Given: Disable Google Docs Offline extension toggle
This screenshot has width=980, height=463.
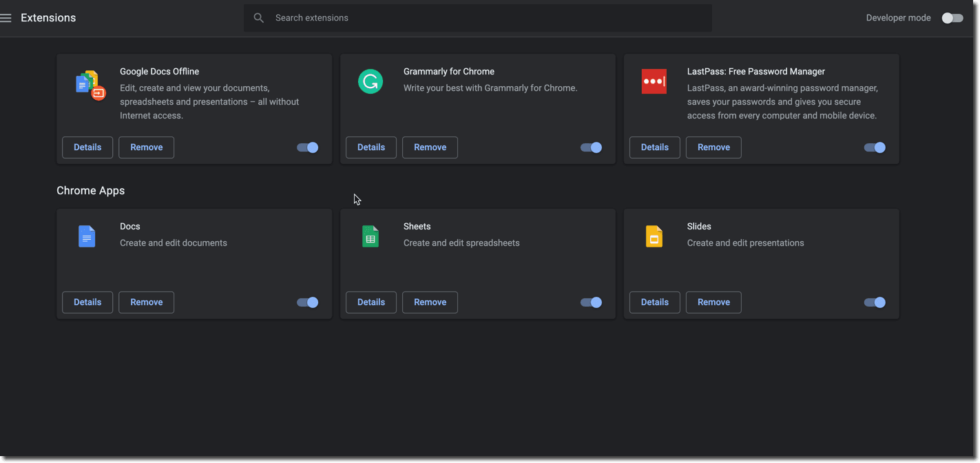Looking at the screenshot, I should pyautogui.click(x=308, y=147).
